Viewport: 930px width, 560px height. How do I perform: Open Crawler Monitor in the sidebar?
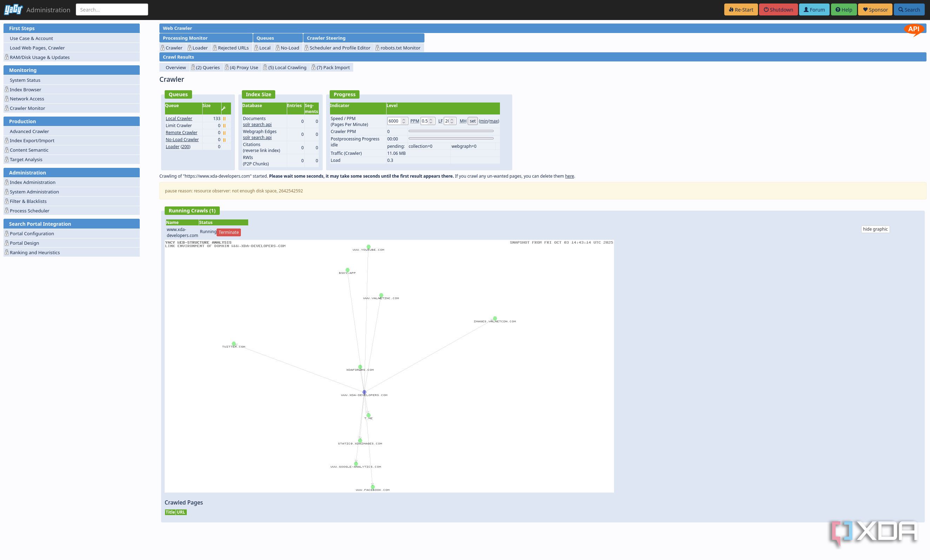[72, 108]
